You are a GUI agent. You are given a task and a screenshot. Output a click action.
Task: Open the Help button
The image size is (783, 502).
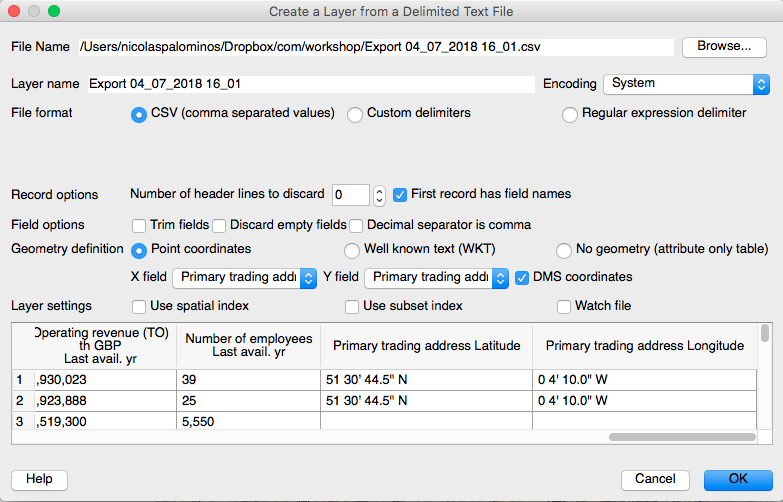click(39, 480)
